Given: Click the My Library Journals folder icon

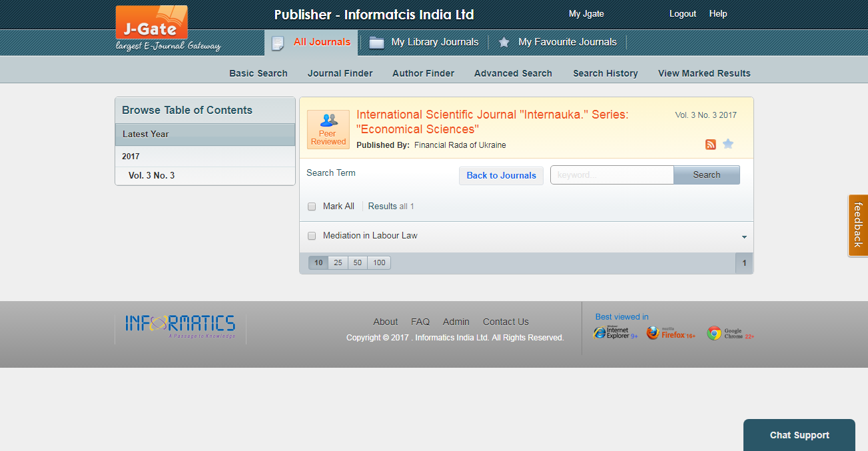Looking at the screenshot, I should [376, 43].
